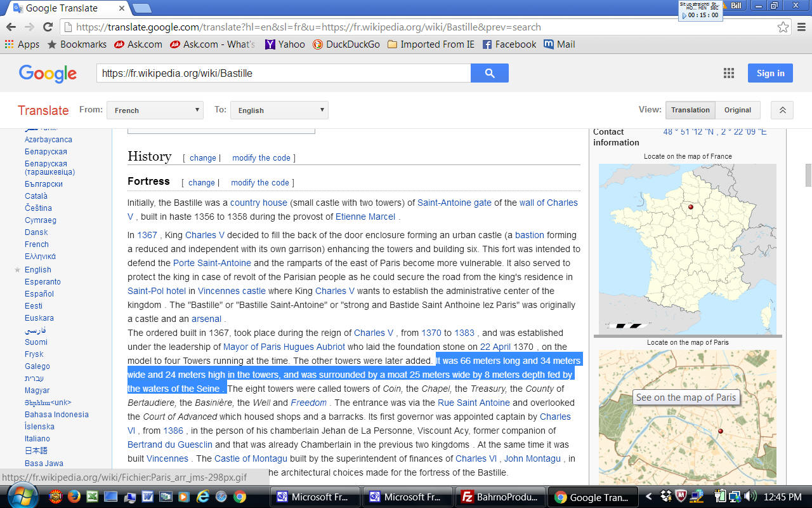This screenshot has width=812, height=508.
Task: Open the From language dropdown showing French
Action: tap(155, 110)
